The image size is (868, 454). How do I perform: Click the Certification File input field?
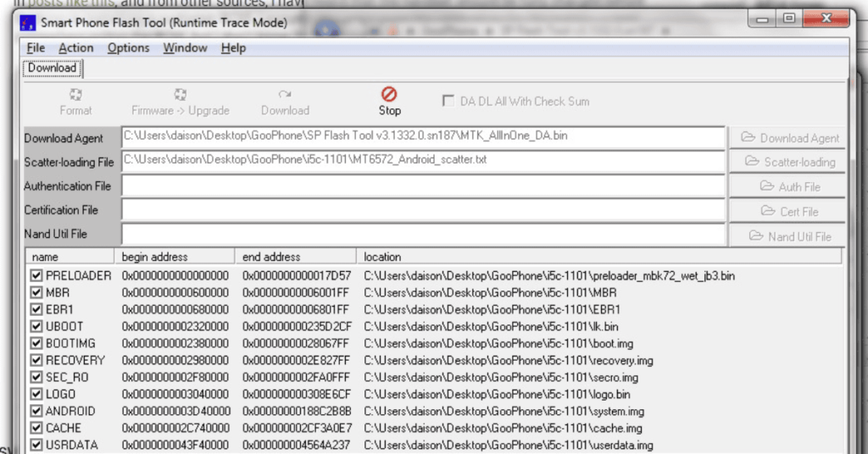tap(423, 209)
